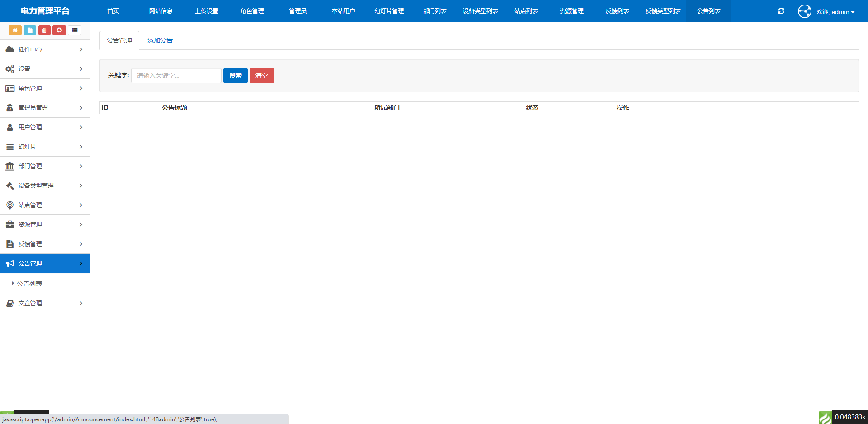
Task: Expand the 管理员管理 chevron
Action: [x=81, y=108]
